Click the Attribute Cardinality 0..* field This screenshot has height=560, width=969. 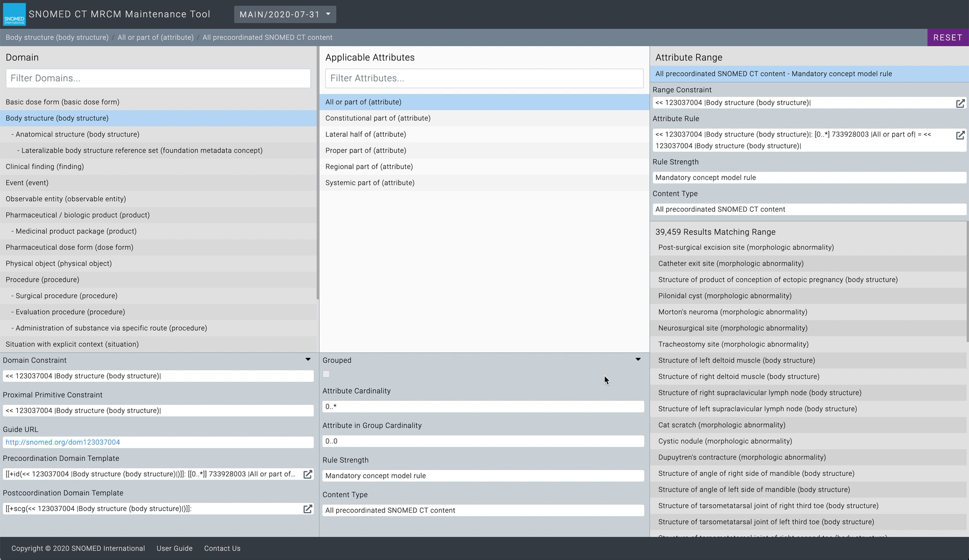tap(483, 407)
